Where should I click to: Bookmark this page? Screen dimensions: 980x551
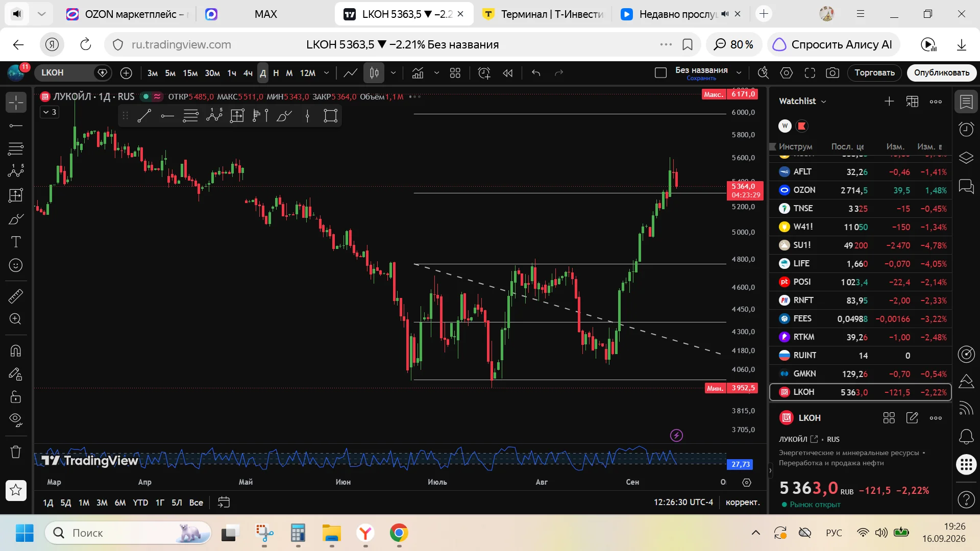click(x=688, y=45)
